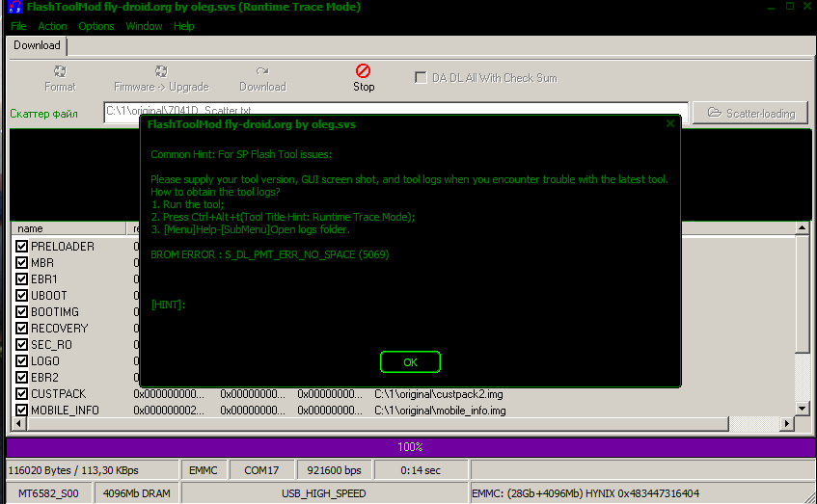Image resolution: width=817 pixels, height=504 pixels.
Task: Toggle DA DL All With Check Sum
Action: click(x=421, y=78)
